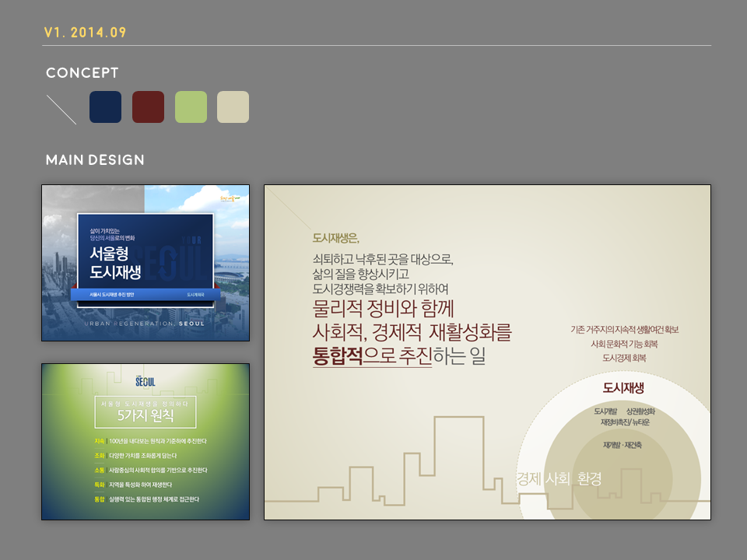Click the '도시경제 회복' text above the circle
The image size is (747, 560).
624,358
